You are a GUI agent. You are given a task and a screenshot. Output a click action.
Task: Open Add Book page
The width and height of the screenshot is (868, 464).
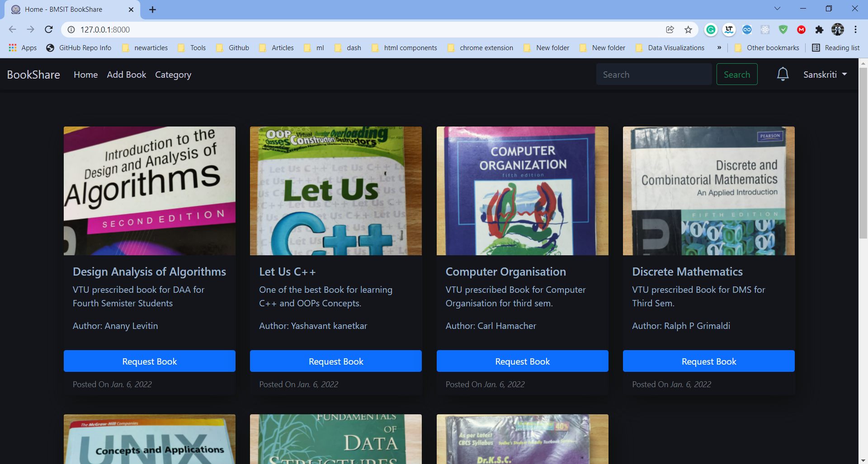[x=127, y=75]
